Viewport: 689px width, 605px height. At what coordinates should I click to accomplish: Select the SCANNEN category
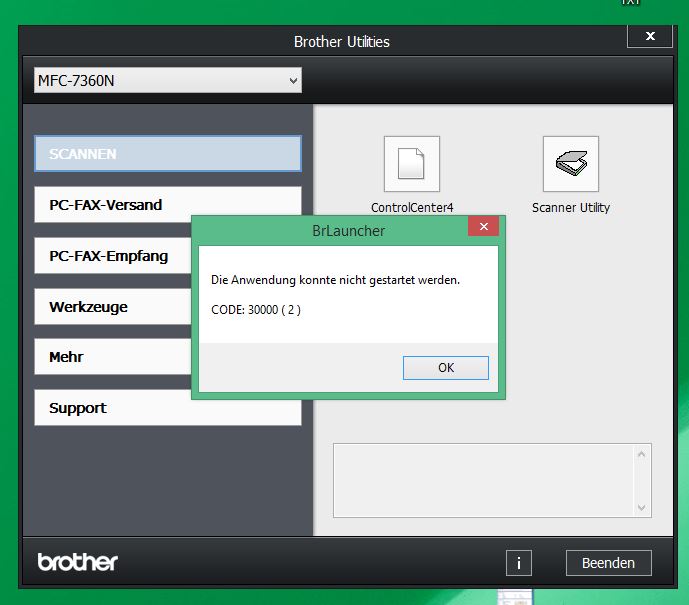167,154
